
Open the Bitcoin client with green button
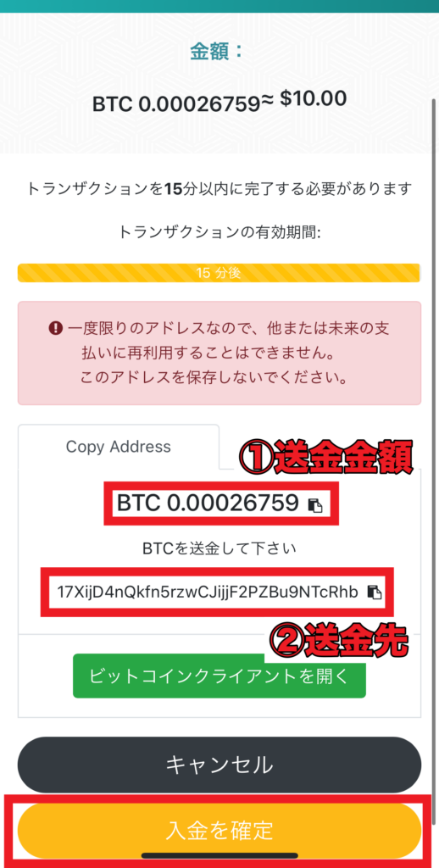[x=219, y=676]
